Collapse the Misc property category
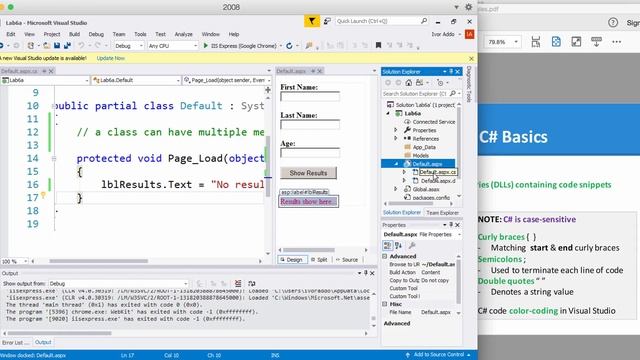The height and width of the screenshot is (360, 640). tap(385, 304)
